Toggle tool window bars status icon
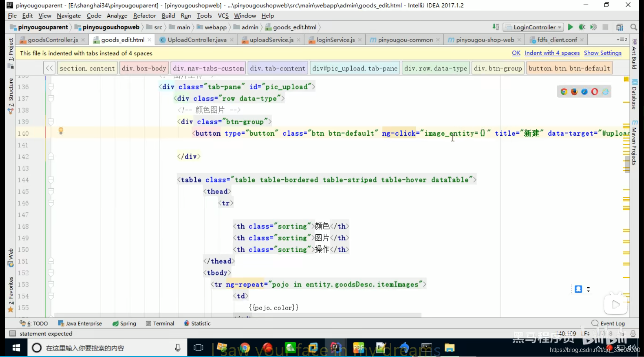 13,334
